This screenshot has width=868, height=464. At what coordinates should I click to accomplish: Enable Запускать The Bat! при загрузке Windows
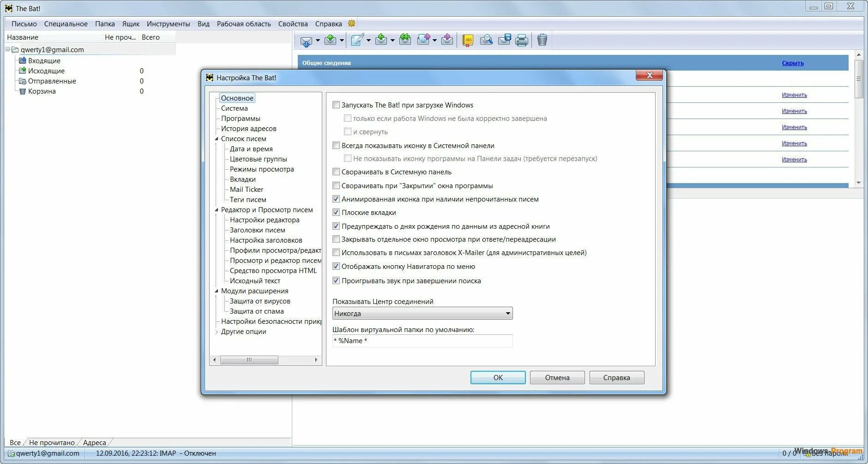point(336,105)
